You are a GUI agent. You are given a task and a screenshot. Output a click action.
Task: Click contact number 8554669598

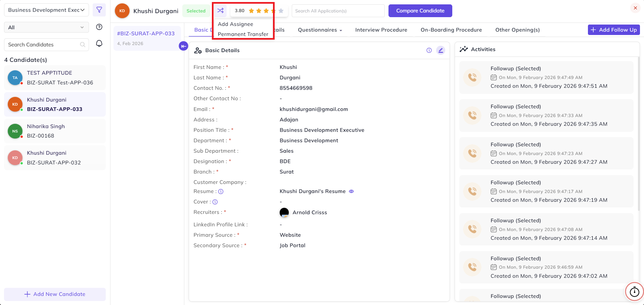pyautogui.click(x=296, y=88)
